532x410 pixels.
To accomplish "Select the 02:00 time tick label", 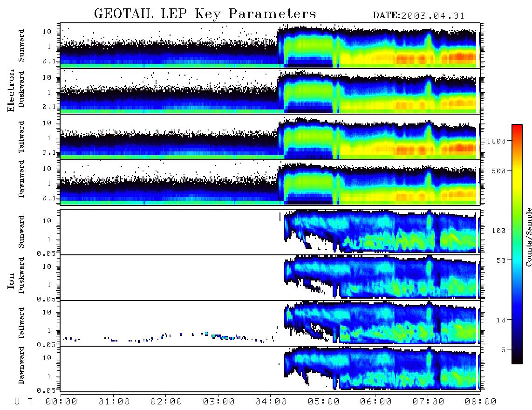I will [x=166, y=402].
